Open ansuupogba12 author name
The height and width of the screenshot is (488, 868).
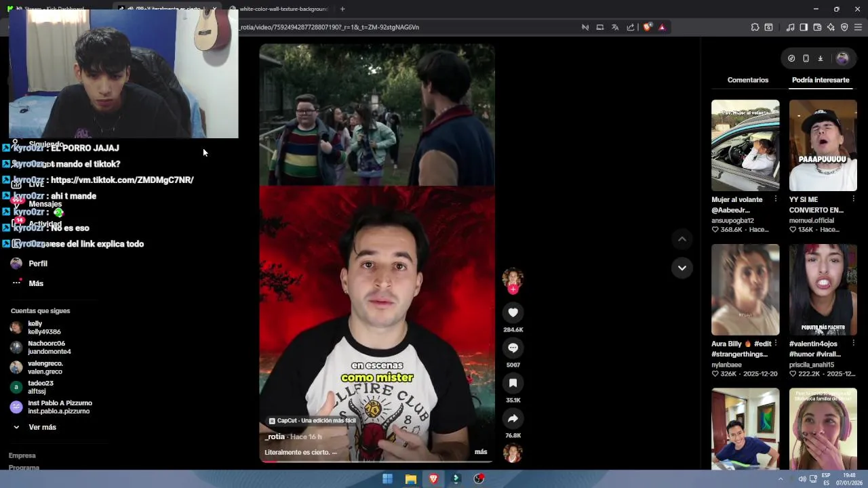click(732, 220)
